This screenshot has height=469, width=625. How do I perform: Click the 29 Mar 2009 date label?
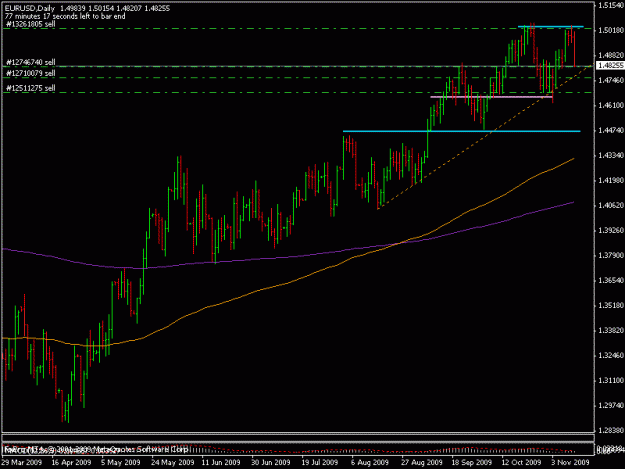(x=22, y=462)
